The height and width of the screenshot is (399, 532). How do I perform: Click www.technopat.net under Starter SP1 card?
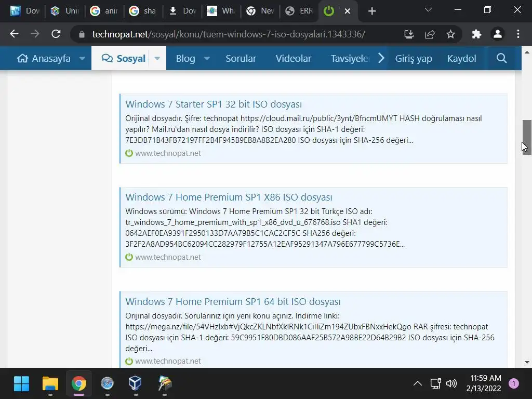click(x=168, y=153)
